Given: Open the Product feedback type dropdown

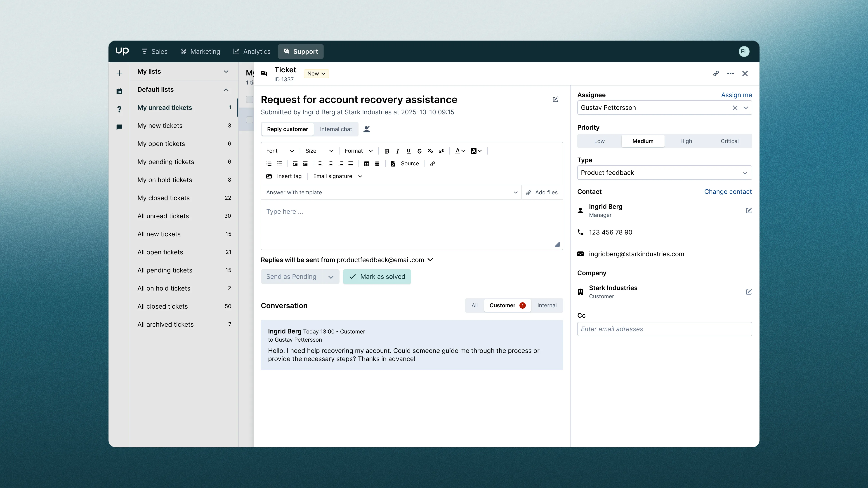Looking at the screenshot, I should pos(665,173).
